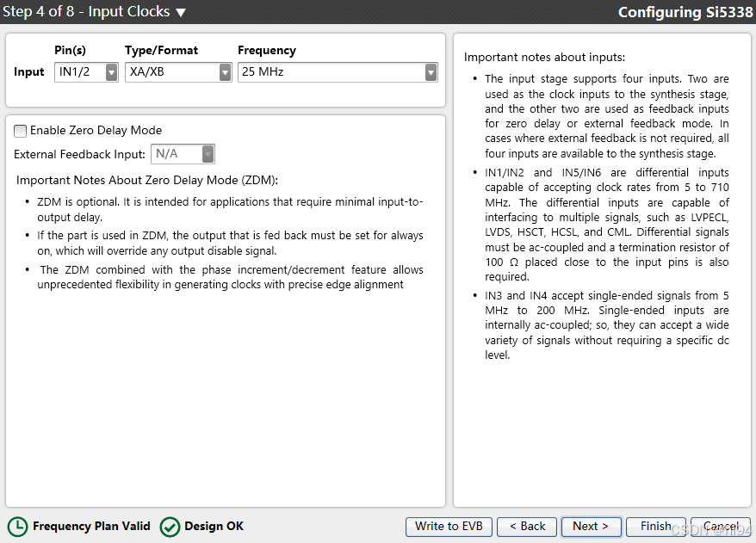The width and height of the screenshot is (756, 543).
Task: Click the 'The ZDM combined with the phase' bullet
Action: (230, 277)
